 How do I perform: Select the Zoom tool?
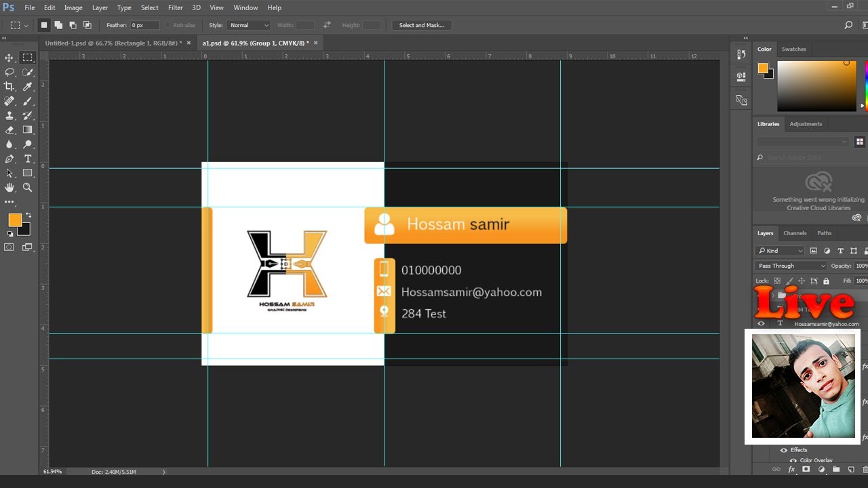point(28,187)
